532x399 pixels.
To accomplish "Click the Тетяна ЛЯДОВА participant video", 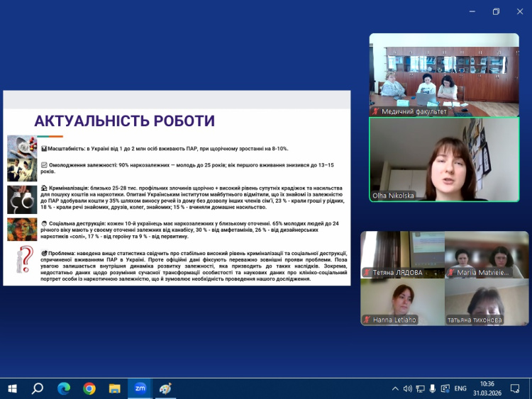I will (x=401, y=254).
